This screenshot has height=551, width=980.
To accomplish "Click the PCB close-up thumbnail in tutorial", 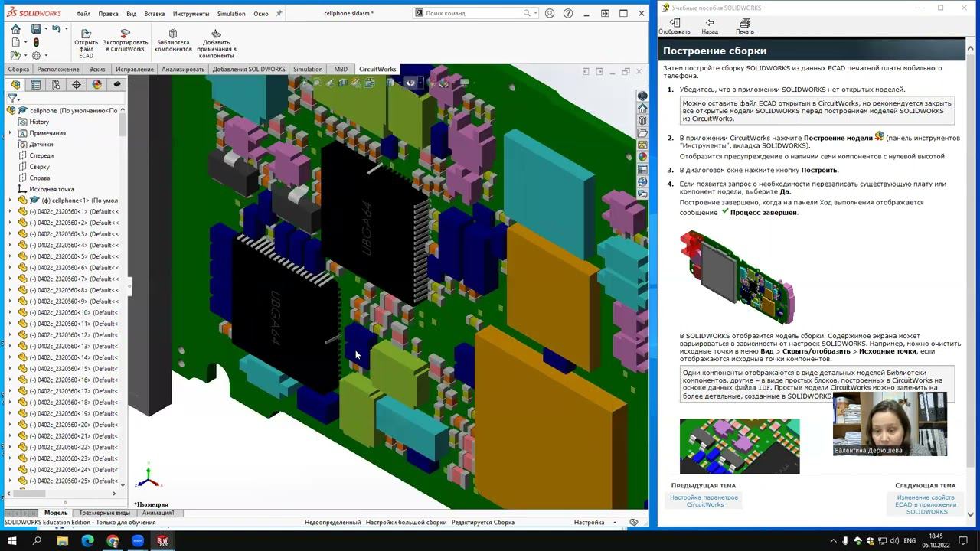I will click(740, 446).
